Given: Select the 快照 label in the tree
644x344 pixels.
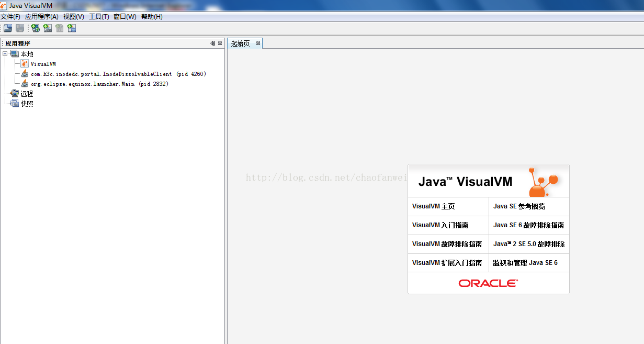Looking at the screenshot, I should point(27,104).
